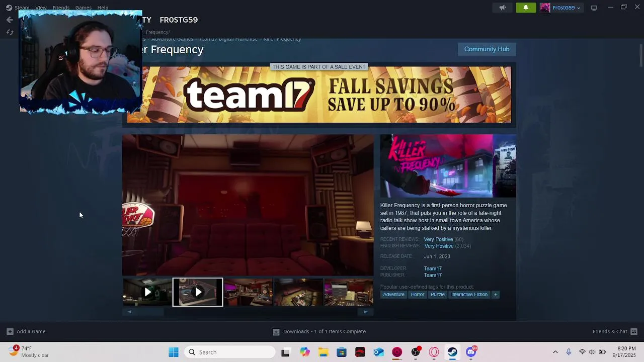Click the microphone tray icon

569,352
